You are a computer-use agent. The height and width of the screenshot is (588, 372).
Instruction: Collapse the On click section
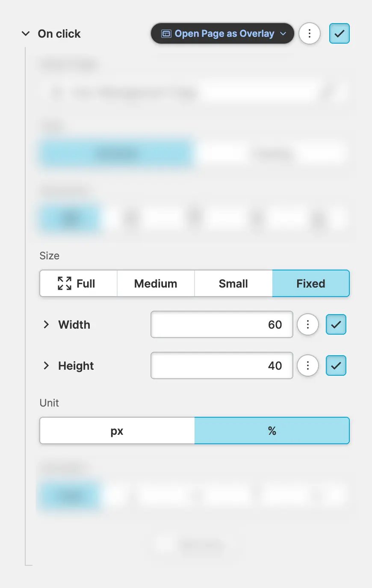coord(26,33)
